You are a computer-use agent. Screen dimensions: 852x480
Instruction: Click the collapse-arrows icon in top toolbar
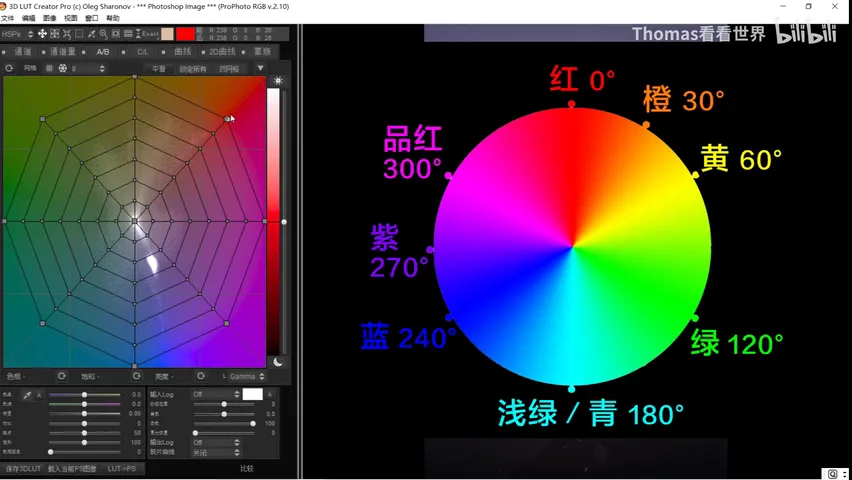[67, 34]
